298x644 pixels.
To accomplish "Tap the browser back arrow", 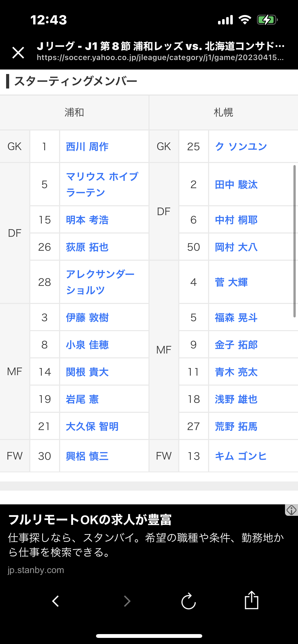I will tap(56, 601).
